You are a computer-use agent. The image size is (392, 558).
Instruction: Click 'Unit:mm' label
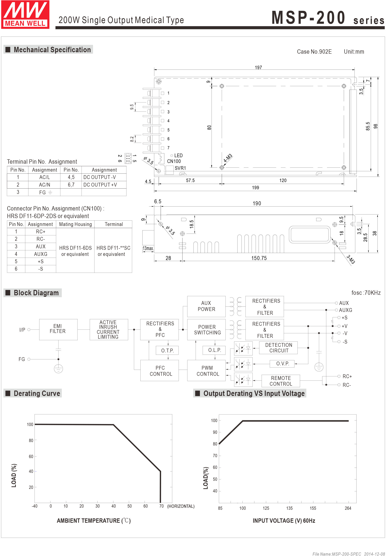point(354,52)
